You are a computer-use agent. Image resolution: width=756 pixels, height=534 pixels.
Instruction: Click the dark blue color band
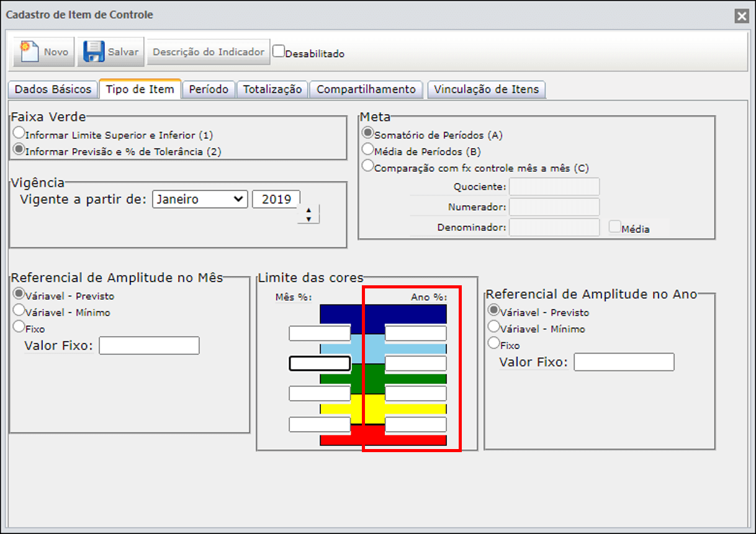(383, 314)
